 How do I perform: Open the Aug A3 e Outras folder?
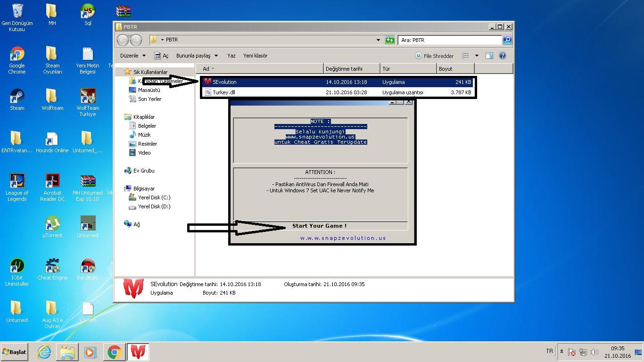(x=52, y=315)
